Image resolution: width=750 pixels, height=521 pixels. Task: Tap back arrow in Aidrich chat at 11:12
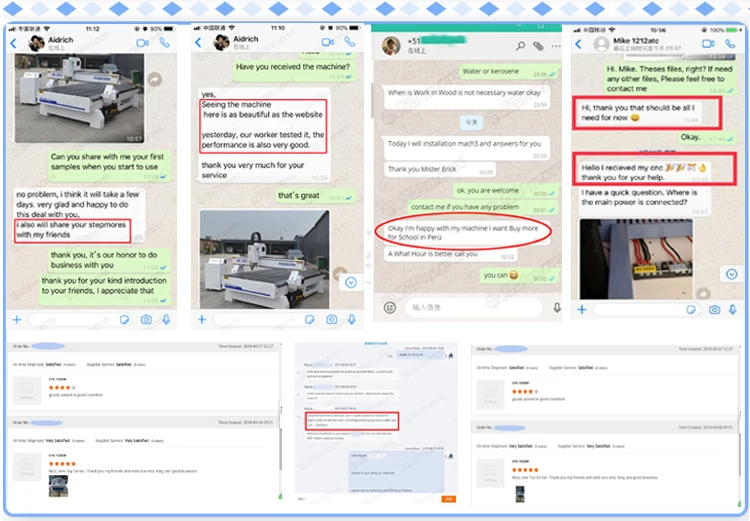[13, 44]
